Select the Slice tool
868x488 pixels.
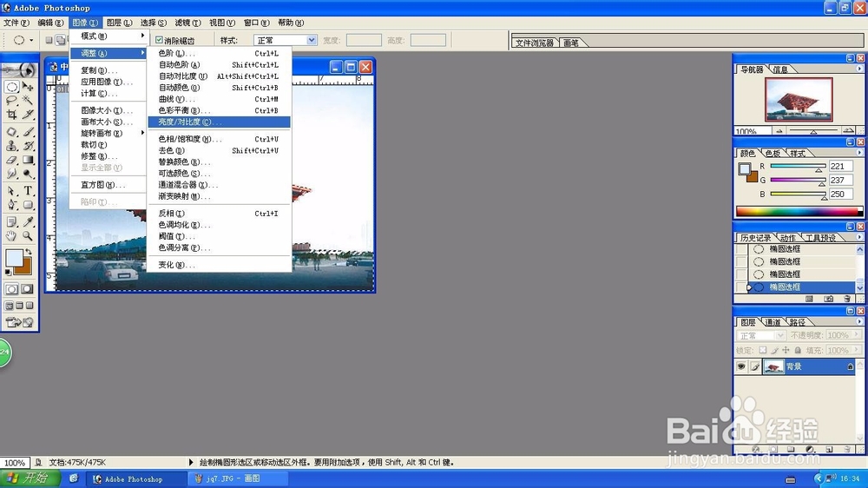coord(28,115)
